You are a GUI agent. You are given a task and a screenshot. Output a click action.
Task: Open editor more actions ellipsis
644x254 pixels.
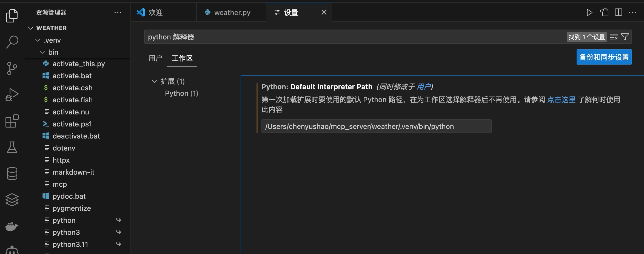[632, 12]
